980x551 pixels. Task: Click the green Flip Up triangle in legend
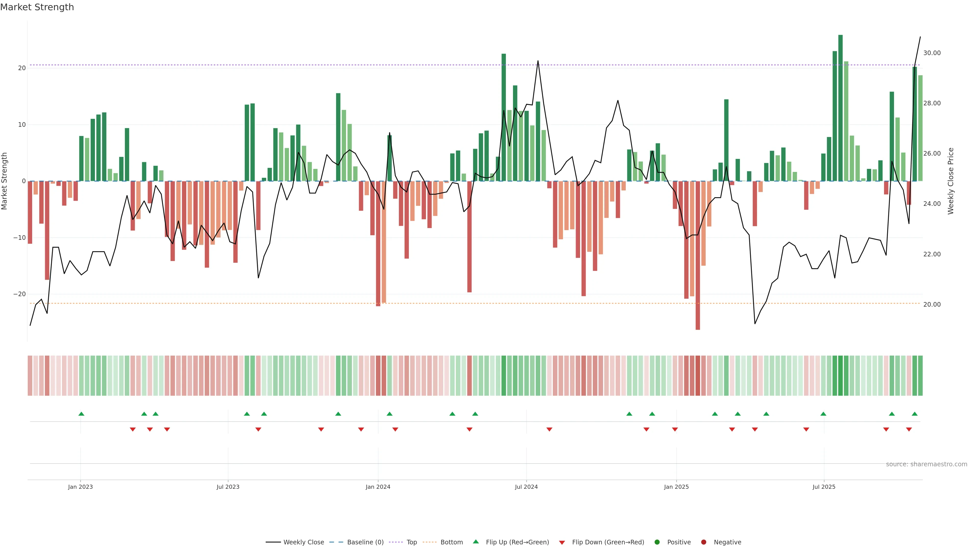point(475,542)
